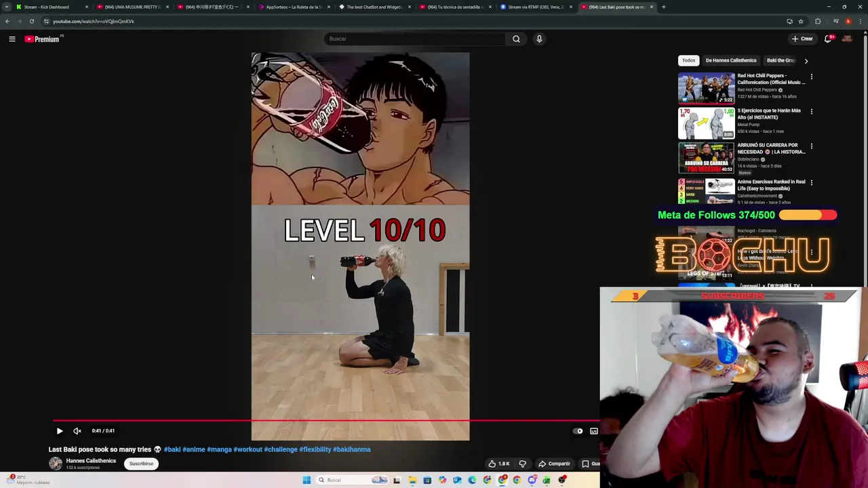Image resolution: width=868 pixels, height=488 pixels.
Task: Like the video (1.8 K)
Action: 498,464
